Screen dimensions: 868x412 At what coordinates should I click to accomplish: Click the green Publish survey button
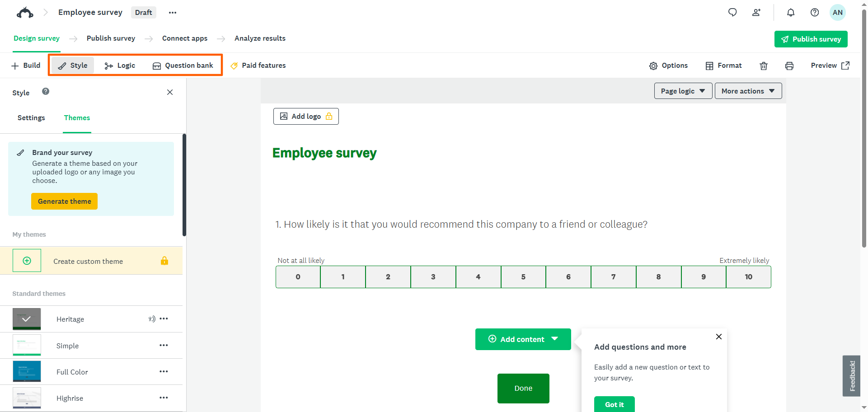point(811,39)
